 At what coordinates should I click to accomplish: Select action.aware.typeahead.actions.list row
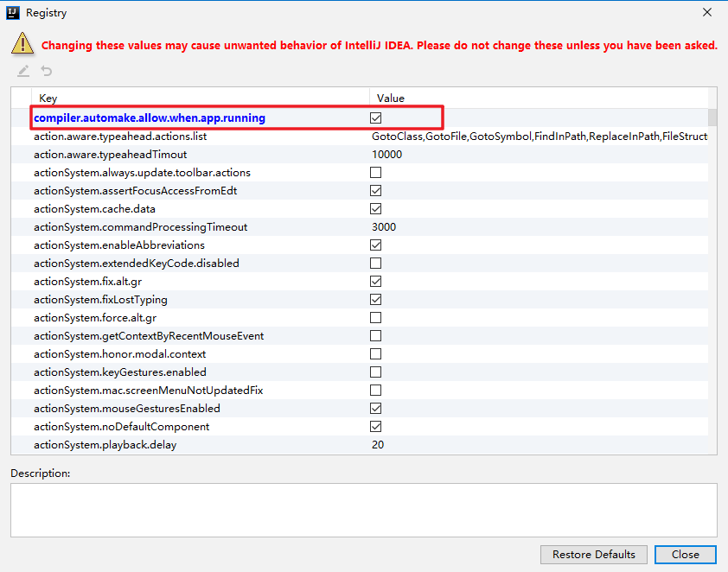point(360,137)
